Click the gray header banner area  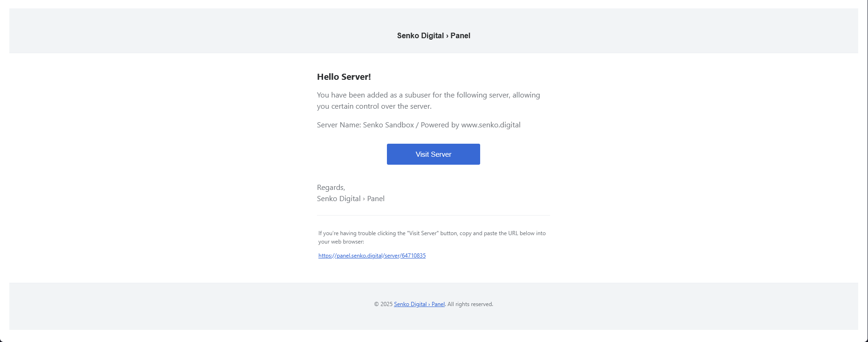tap(186, 31)
